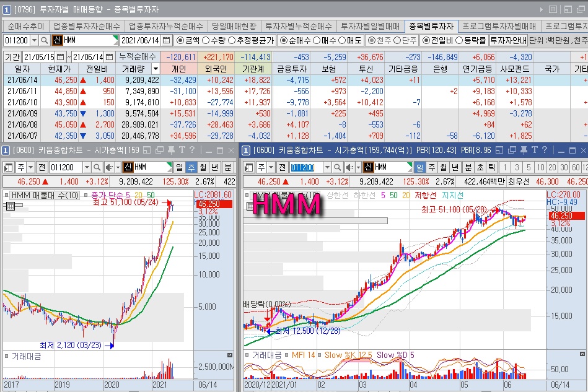Click the window-copy icon in right chart titlebar

[512, 150]
